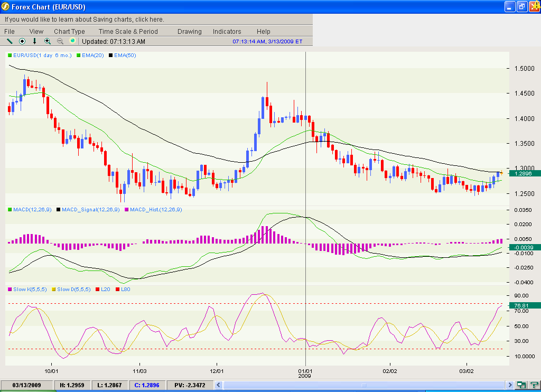Click the 03/02 date axis label
The image size is (541, 392).
(x=467, y=371)
